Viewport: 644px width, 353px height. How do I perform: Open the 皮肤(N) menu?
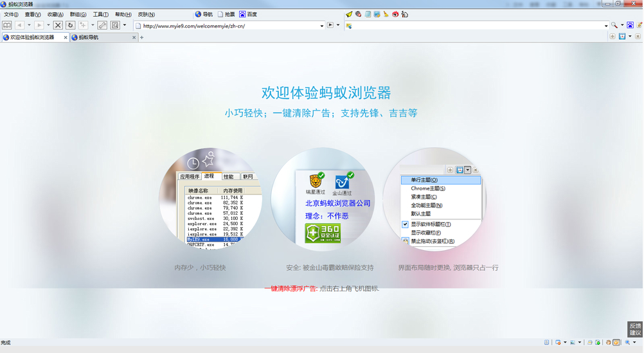[x=146, y=14]
